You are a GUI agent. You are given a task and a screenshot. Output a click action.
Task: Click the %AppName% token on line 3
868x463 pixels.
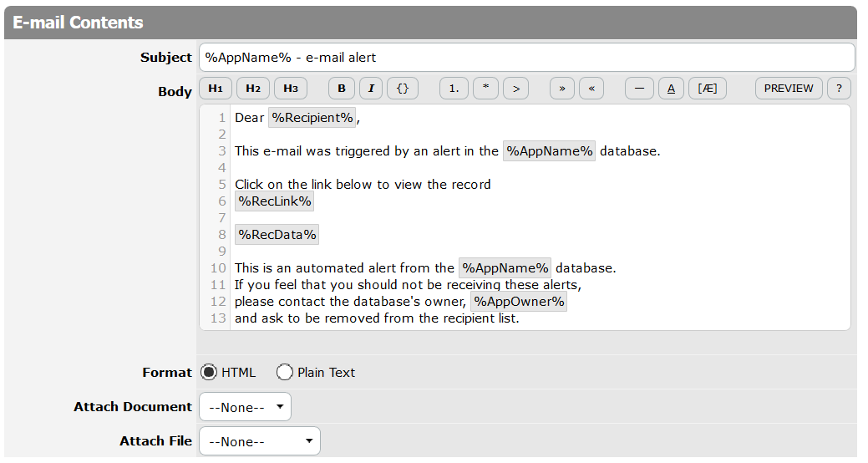click(549, 151)
